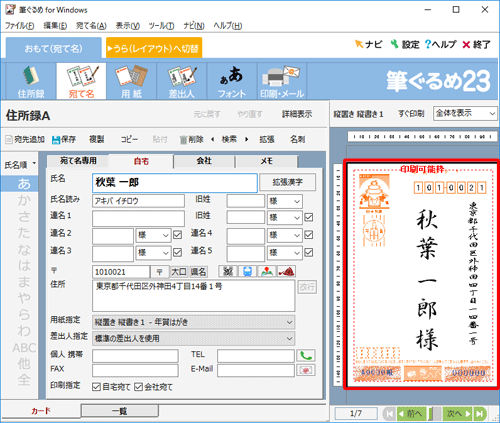Save with the 保存 floppy icon
Image resolution: width=500 pixels, height=423 pixels.
click(x=64, y=139)
